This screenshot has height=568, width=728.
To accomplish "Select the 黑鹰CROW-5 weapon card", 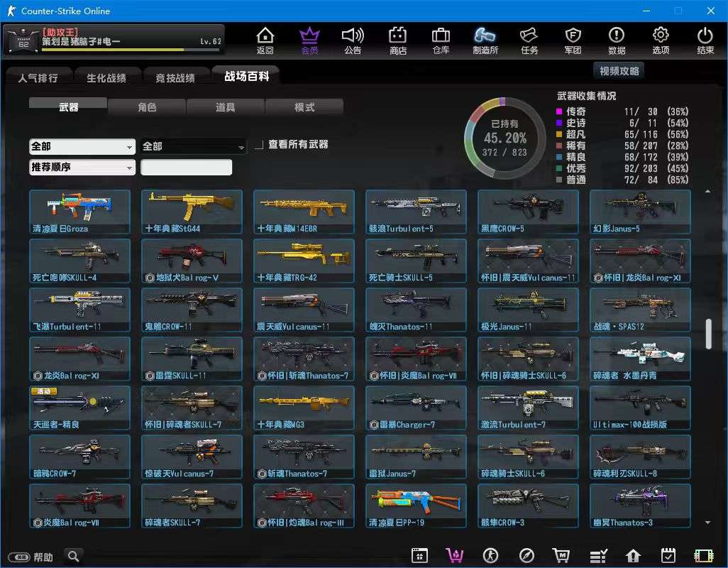I will click(x=529, y=212).
